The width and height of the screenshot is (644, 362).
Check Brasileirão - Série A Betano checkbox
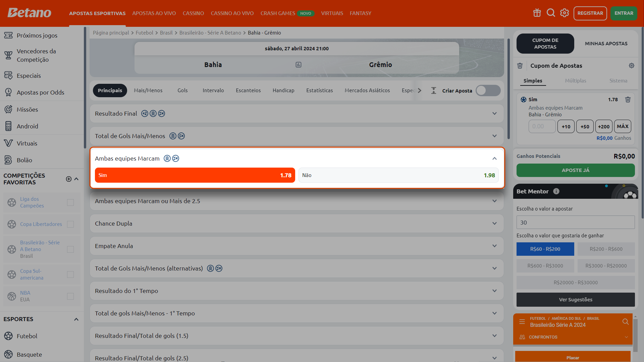(70, 249)
